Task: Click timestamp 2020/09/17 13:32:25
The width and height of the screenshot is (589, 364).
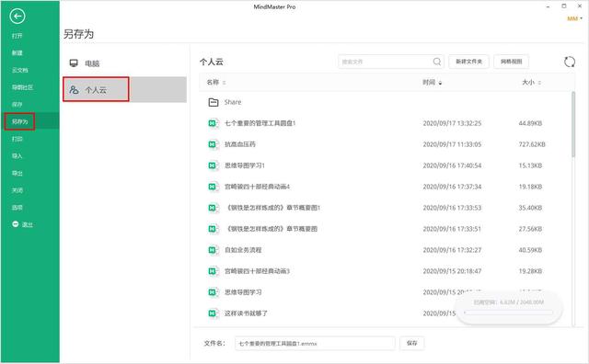Action: tap(452, 123)
